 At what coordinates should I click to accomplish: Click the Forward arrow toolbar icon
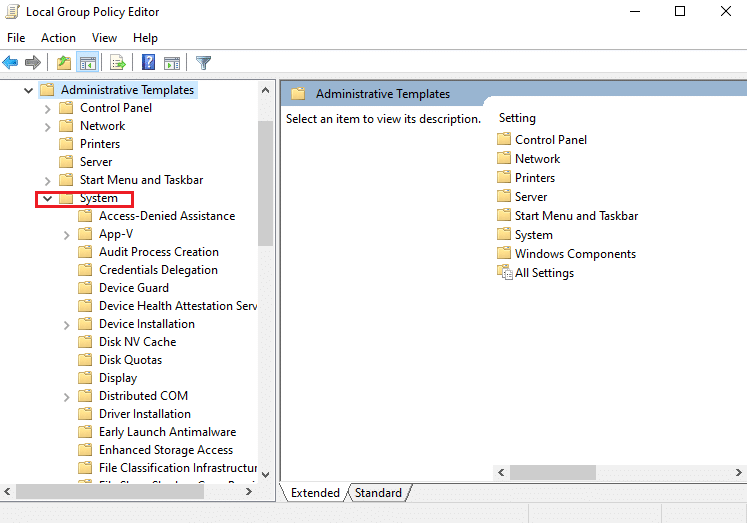[x=33, y=62]
